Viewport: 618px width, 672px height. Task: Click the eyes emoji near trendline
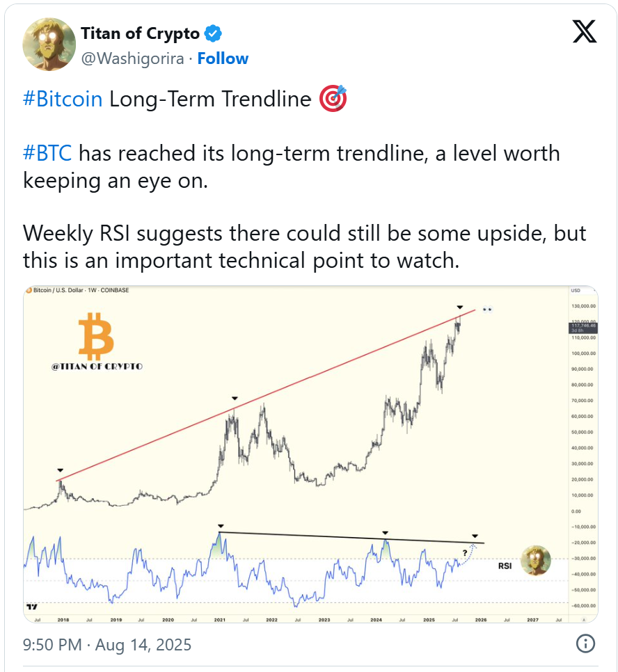click(x=487, y=309)
